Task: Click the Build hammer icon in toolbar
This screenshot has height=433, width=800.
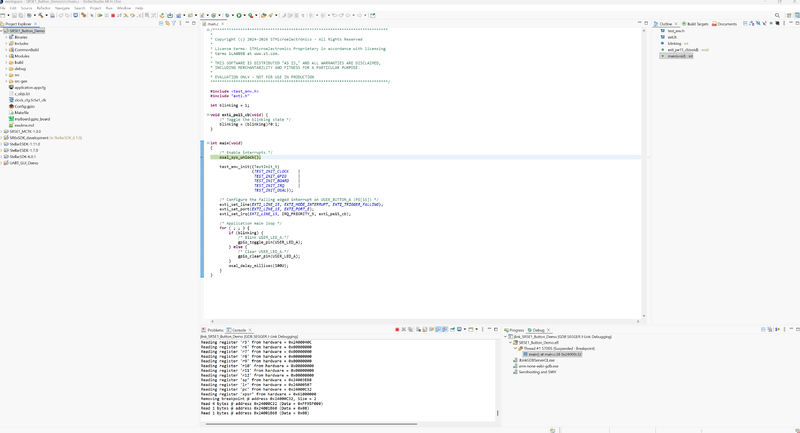Action: (41, 15)
